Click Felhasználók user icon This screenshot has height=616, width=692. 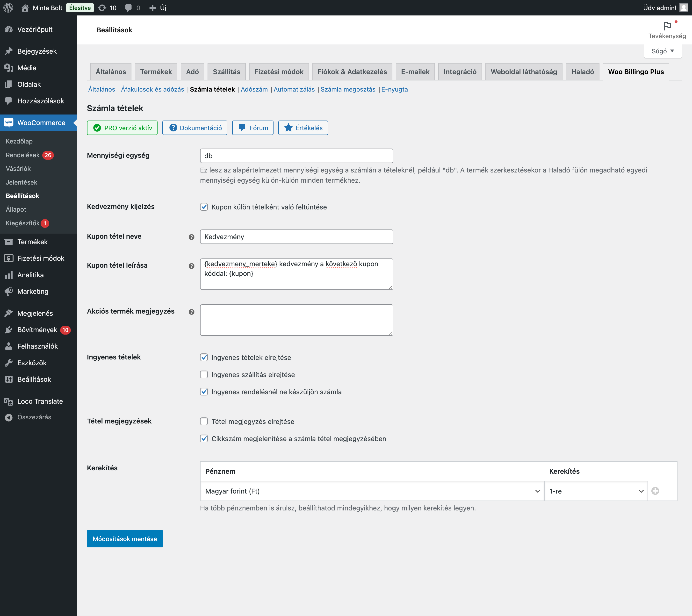(x=9, y=346)
